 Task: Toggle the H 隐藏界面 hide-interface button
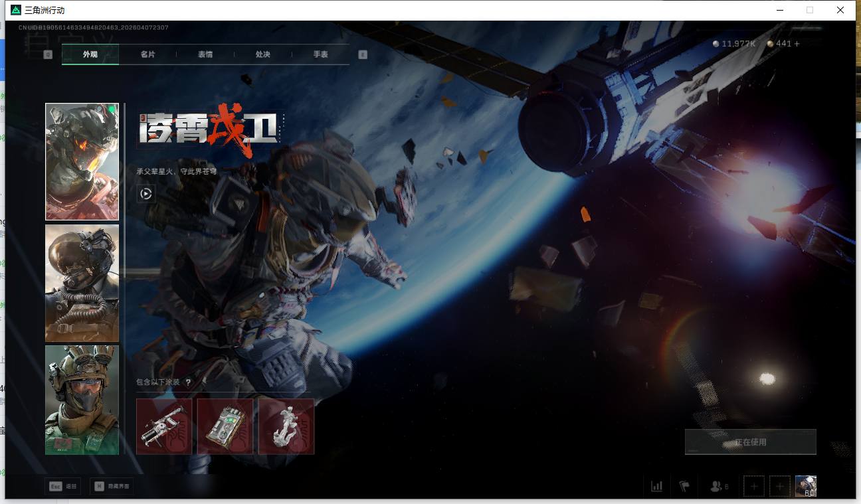(112, 487)
